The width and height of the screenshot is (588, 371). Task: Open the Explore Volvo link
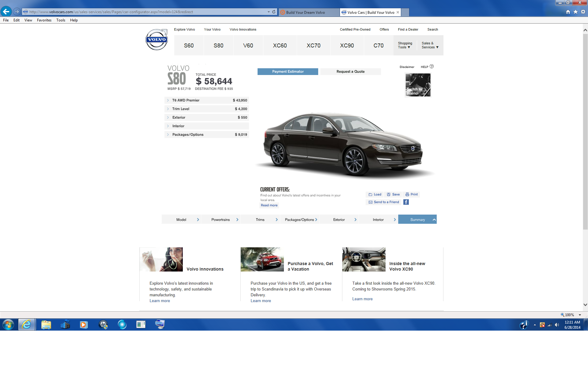coord(184,29)
